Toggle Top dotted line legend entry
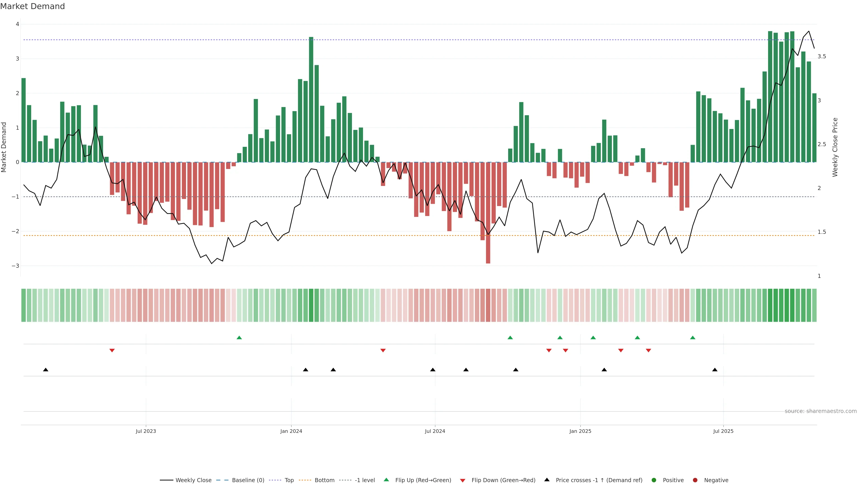The height and width of the screenshot is (488, 868). click(x=289, y=480)
